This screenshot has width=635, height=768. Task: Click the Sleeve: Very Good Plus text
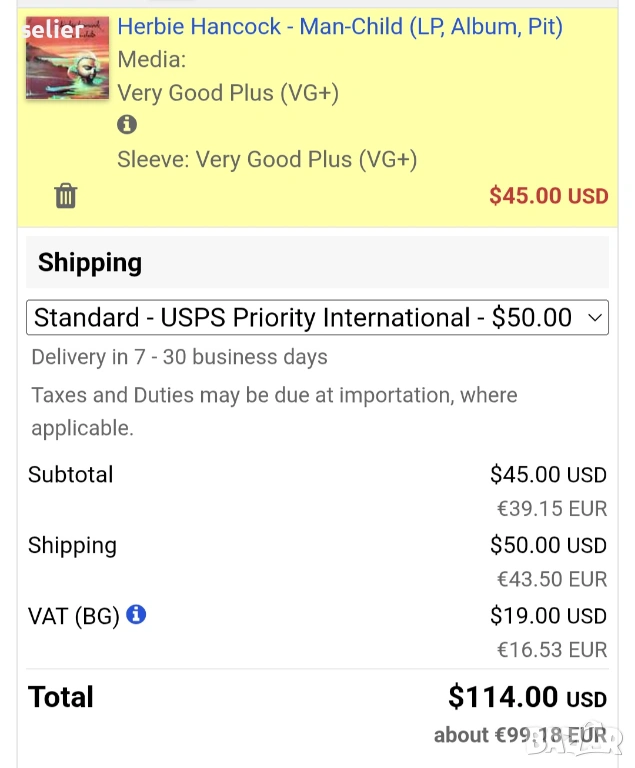point(267,159)
